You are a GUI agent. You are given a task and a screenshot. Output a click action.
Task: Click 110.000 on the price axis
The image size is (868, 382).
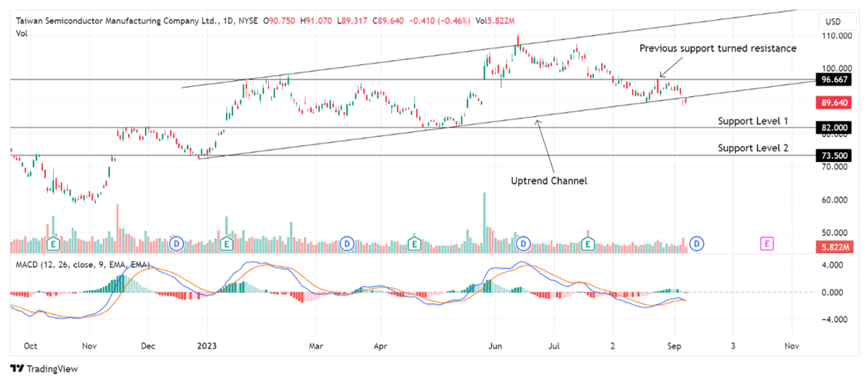pyautogui.click(x=837, y=36)
